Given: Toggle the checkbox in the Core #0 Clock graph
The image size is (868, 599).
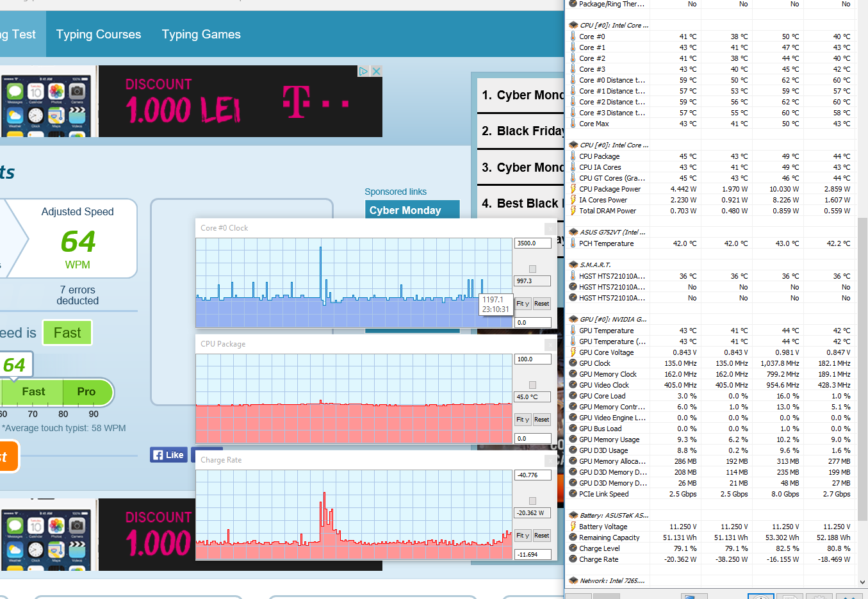Looking at the screenshot, I should pyautogui.click(x=532, y=269).
